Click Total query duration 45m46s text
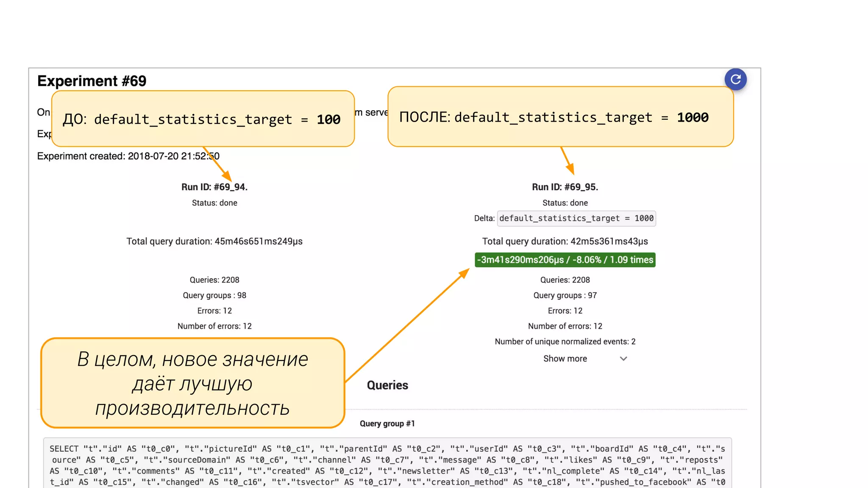 (214, 241)
